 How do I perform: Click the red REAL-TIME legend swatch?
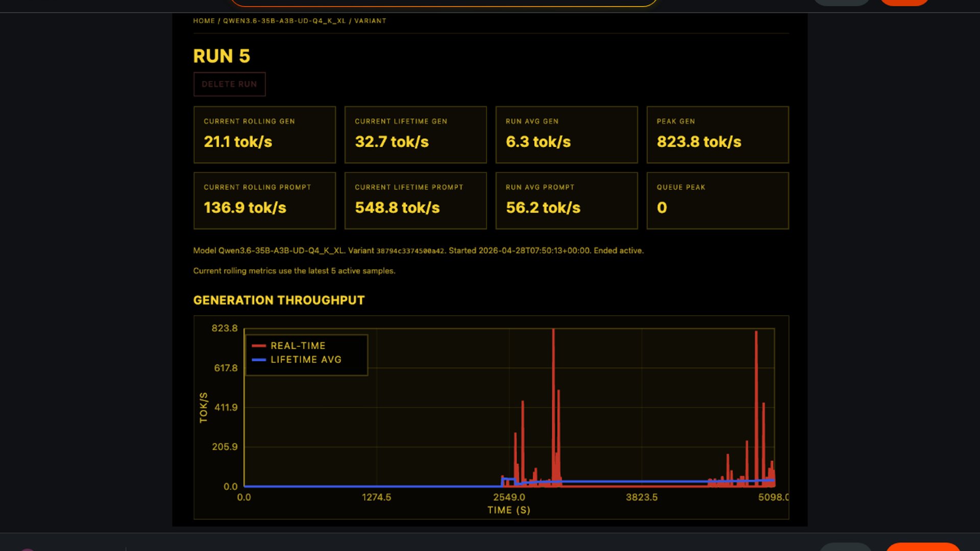point(259,346)
